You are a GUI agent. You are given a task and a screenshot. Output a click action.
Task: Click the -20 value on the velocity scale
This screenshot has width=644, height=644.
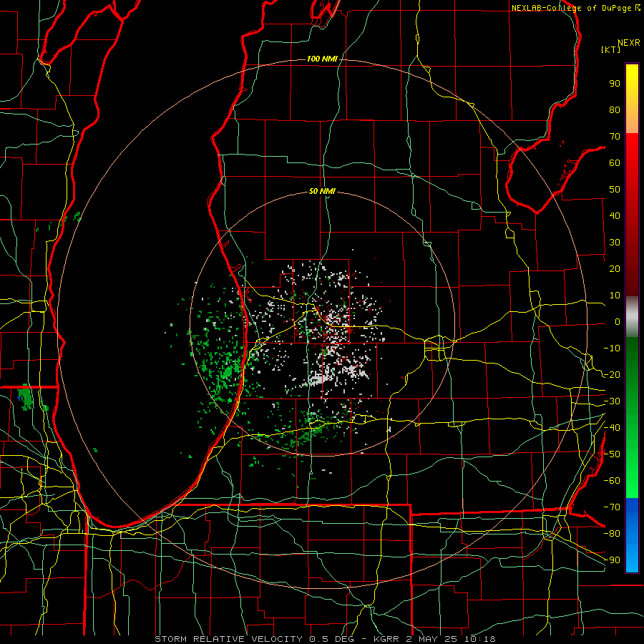coord(612,375)
